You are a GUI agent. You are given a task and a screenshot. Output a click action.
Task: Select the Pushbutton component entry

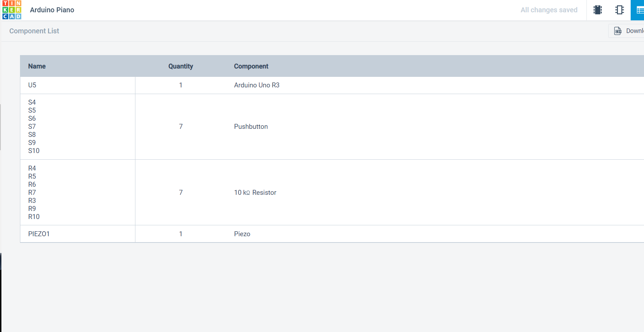251,127
